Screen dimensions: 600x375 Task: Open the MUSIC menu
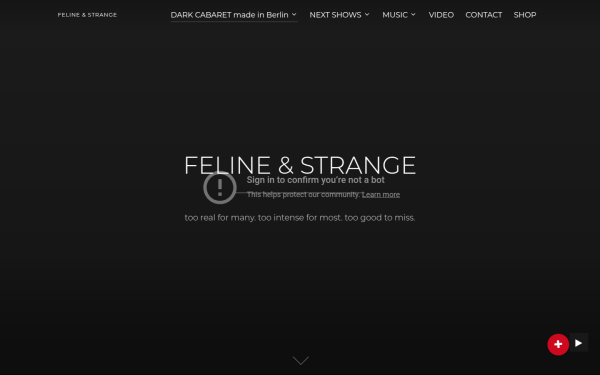pos(395,15)
